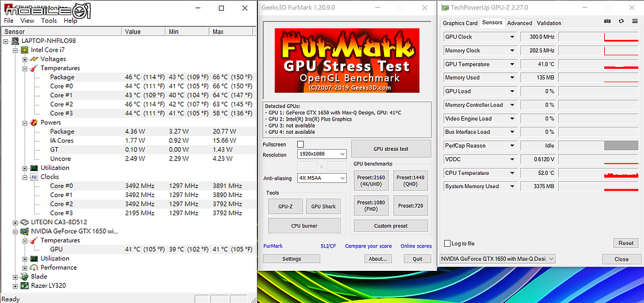644x303 pixels.
Task: Click GPU-Z refresh icon
Action: [621, 21]
